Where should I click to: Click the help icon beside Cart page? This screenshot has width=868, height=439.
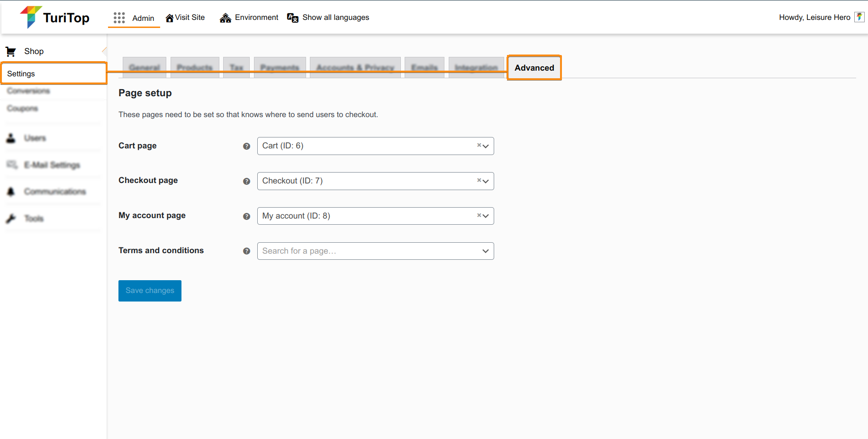click(246, 146)
